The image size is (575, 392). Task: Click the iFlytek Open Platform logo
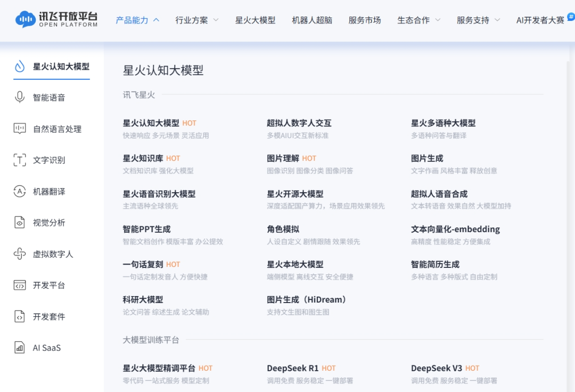click(56, 19)
